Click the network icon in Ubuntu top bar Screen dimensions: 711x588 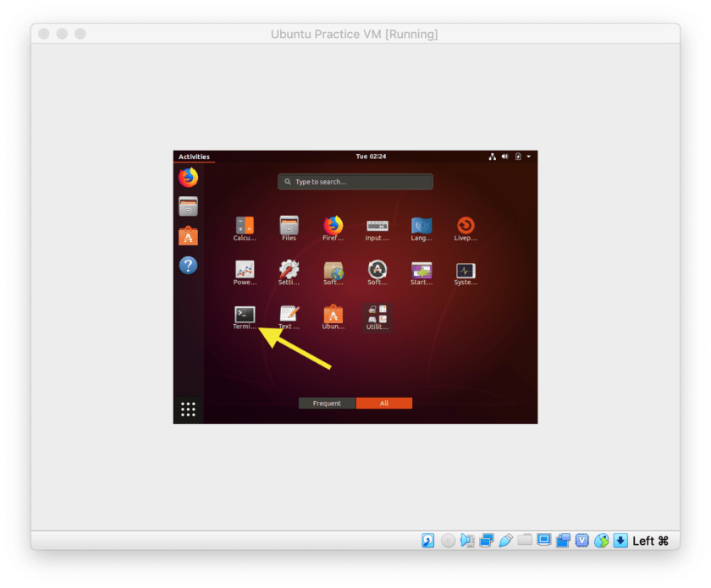pos(492,157)
